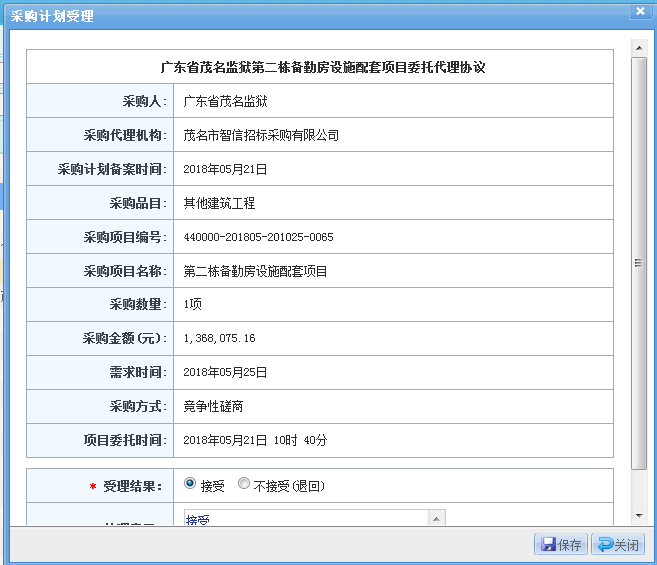The height and width of the screenshot is (565, 657).
Task: Click the dialog scrollbar up arrow
Action: click(639, 47)
